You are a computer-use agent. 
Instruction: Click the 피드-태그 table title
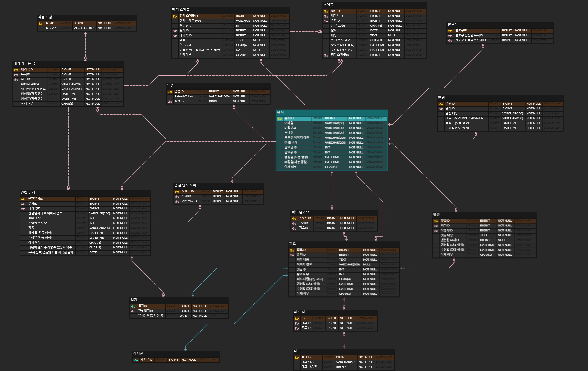301,312
